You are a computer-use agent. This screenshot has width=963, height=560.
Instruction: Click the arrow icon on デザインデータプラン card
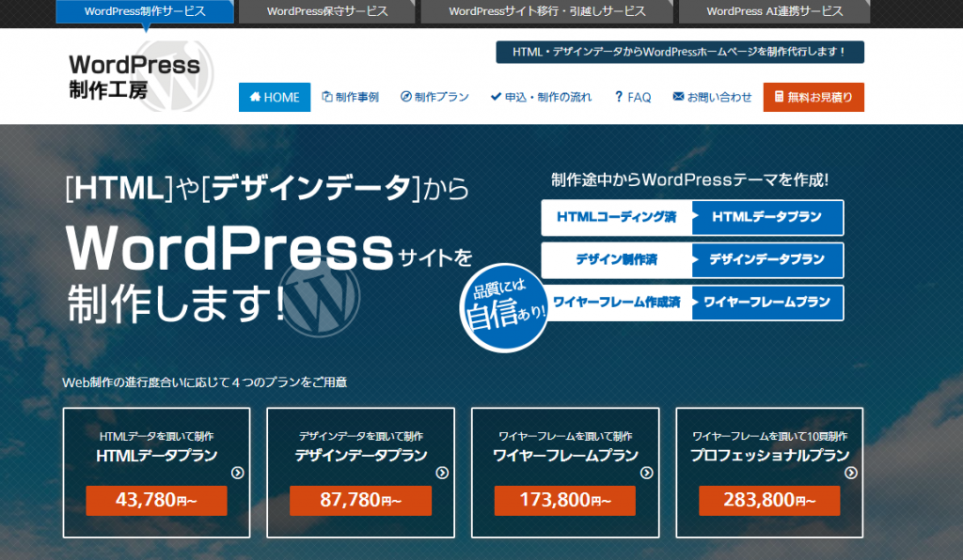coord(442,473)
